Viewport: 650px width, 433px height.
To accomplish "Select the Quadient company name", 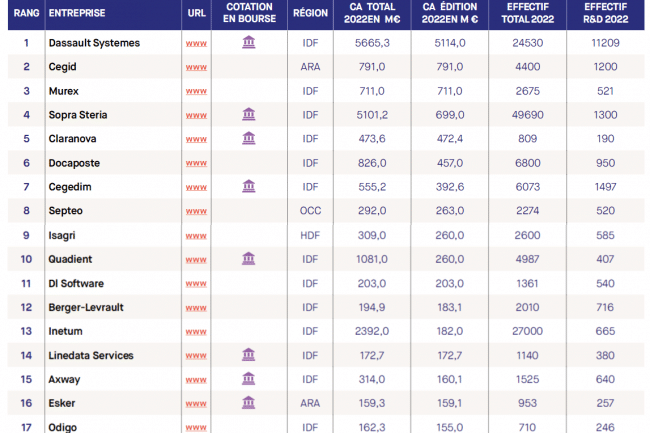I will (70, 259).
